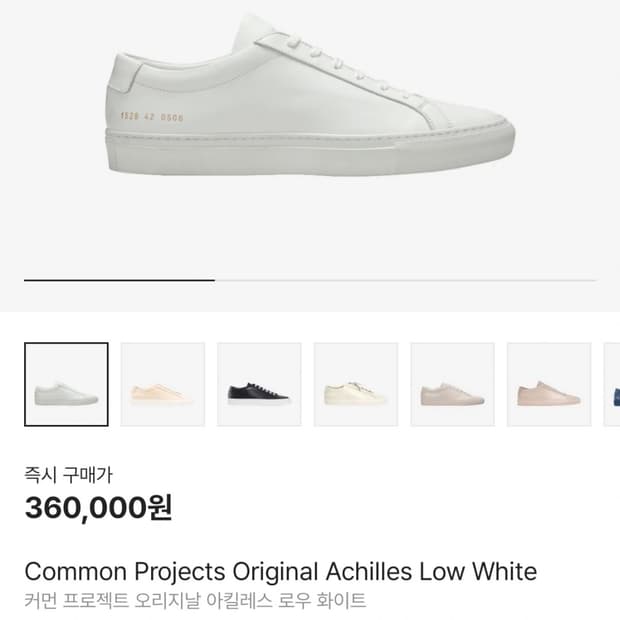Pick the fifth thumbnail, the taupe sneaker

[452, 385]
